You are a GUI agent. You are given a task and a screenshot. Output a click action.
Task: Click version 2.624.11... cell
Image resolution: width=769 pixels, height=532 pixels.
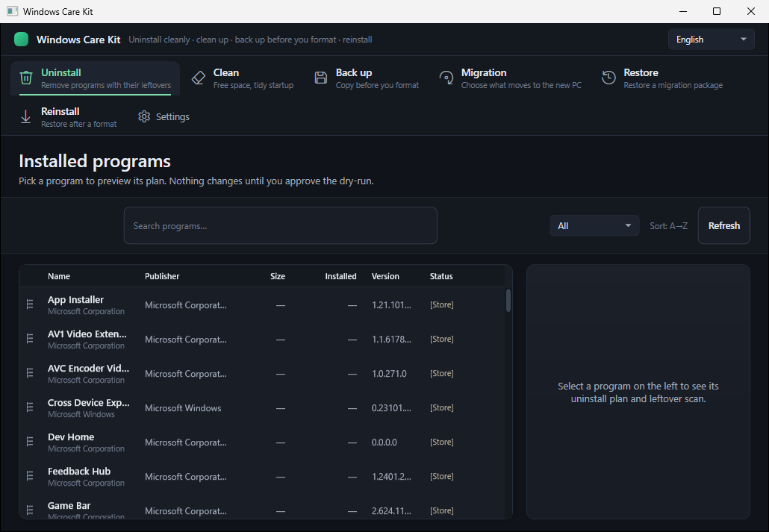(x=391, y=511)
